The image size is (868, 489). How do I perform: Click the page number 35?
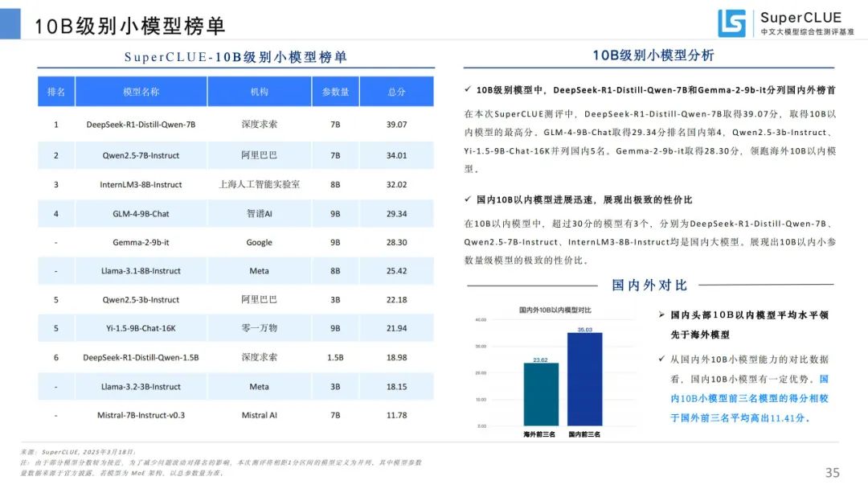832,472
